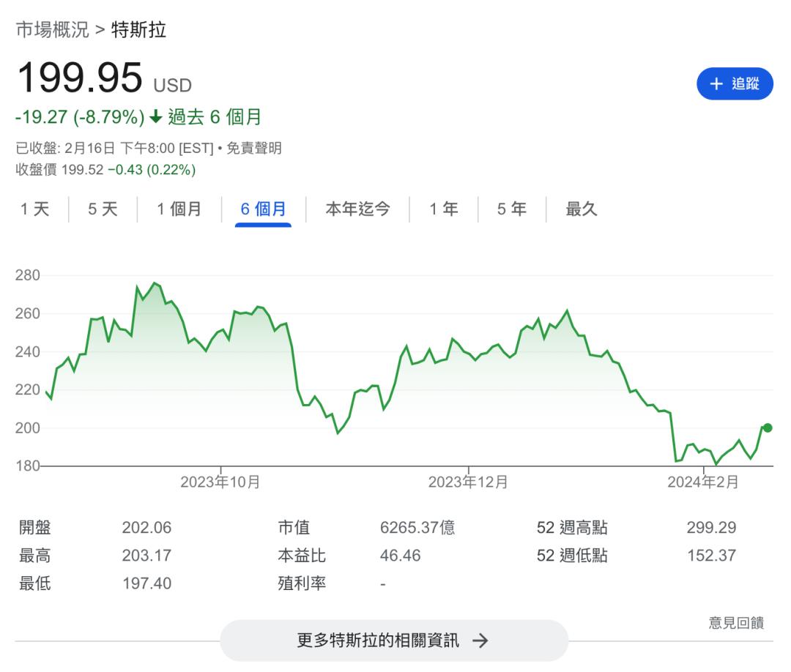Click the green down arrow price indicator
Viewport: 791px width, 672px height.
click(155, 117)
